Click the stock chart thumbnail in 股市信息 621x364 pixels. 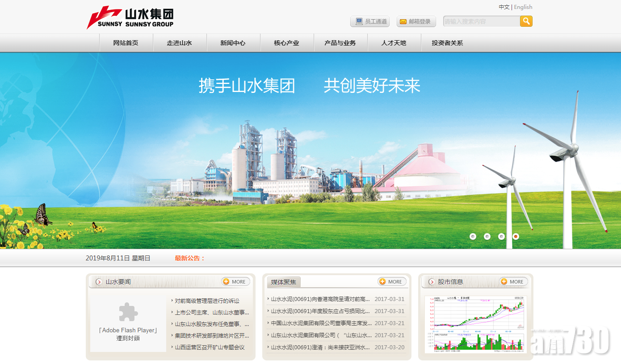click(475, 323)
